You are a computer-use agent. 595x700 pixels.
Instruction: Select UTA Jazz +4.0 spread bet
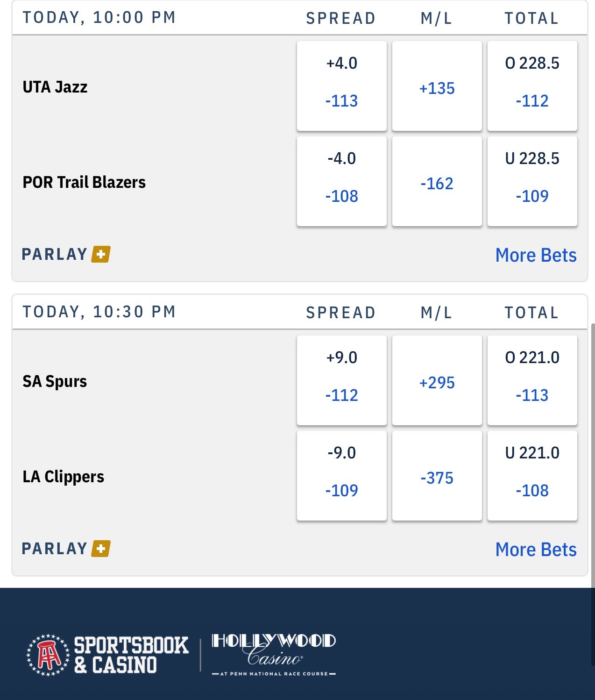tap(342, 86)
